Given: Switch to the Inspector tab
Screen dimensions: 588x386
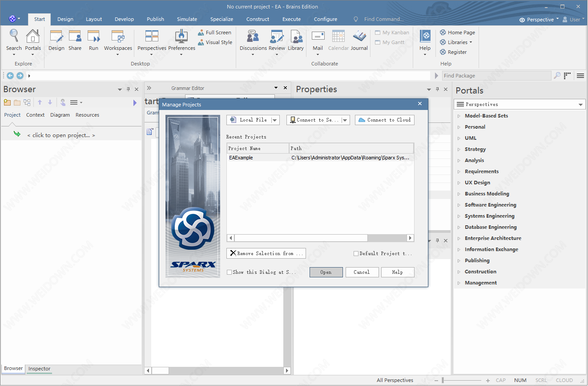Looking at the screenshot, I should (40, 369).
